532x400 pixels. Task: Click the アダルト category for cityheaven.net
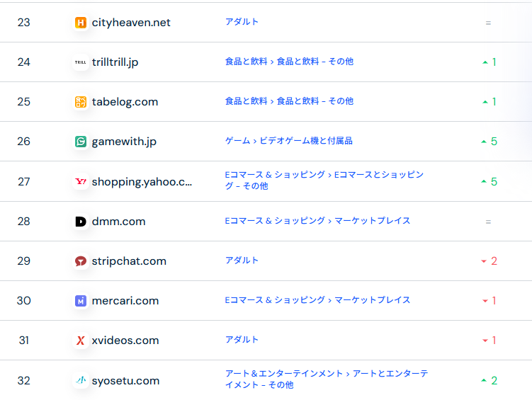point(242,22)
